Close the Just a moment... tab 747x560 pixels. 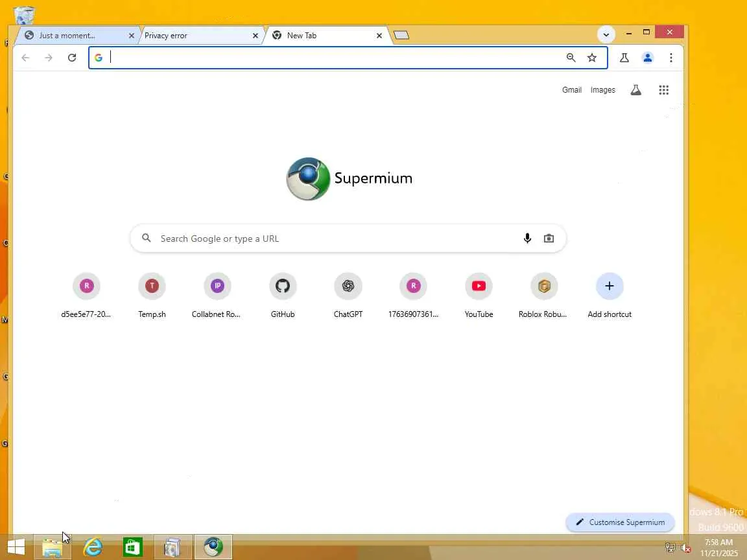132,35
